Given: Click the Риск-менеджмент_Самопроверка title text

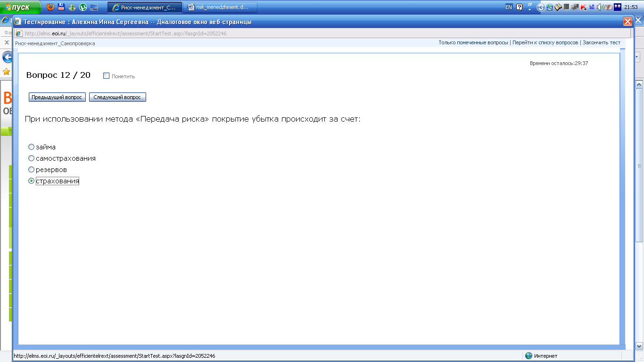Looking at the screenshot, I should coord(55,43).
